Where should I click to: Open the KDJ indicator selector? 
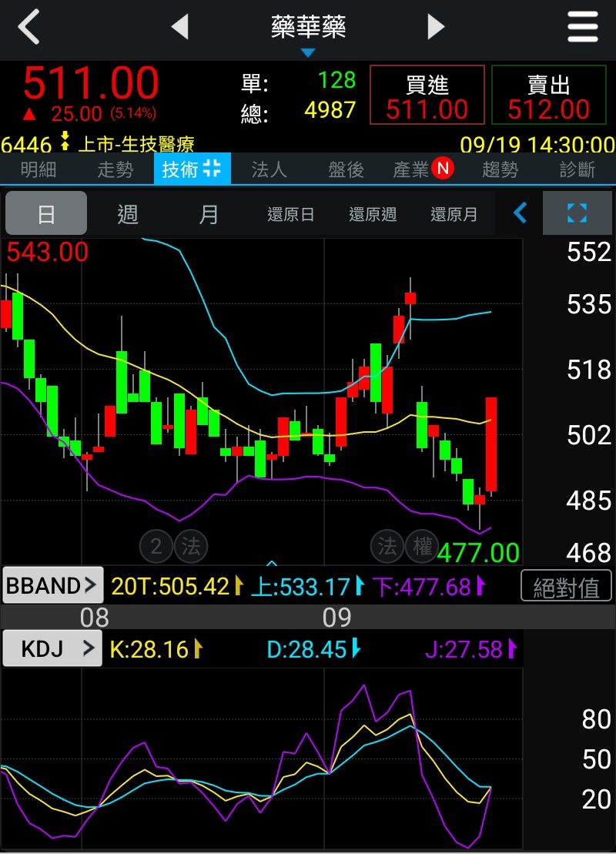52,648
